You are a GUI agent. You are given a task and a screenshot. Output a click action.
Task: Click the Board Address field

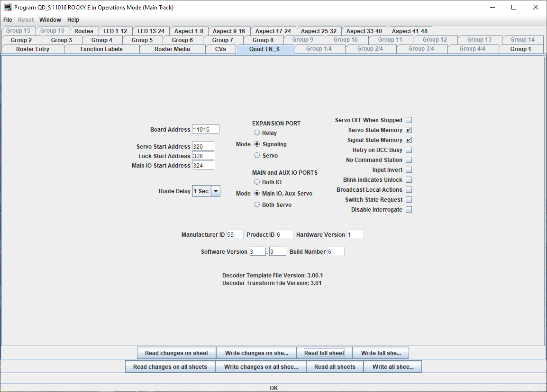pos(205,130)
